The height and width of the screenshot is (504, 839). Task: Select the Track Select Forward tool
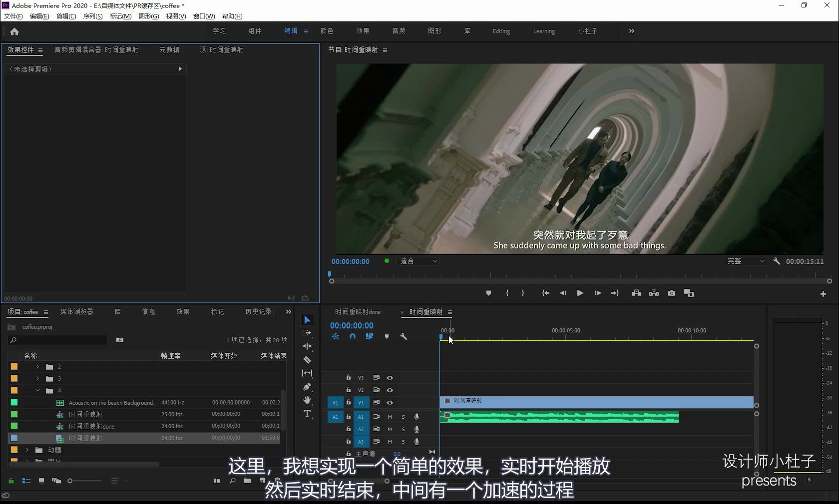pyautogui.click(x=307, y=333)
